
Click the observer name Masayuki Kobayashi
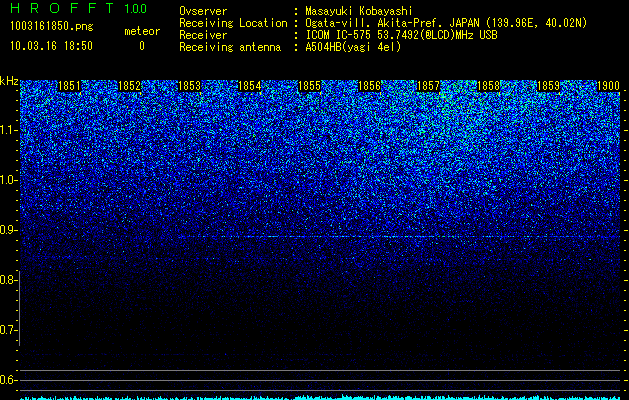click(x=359, y=11)
